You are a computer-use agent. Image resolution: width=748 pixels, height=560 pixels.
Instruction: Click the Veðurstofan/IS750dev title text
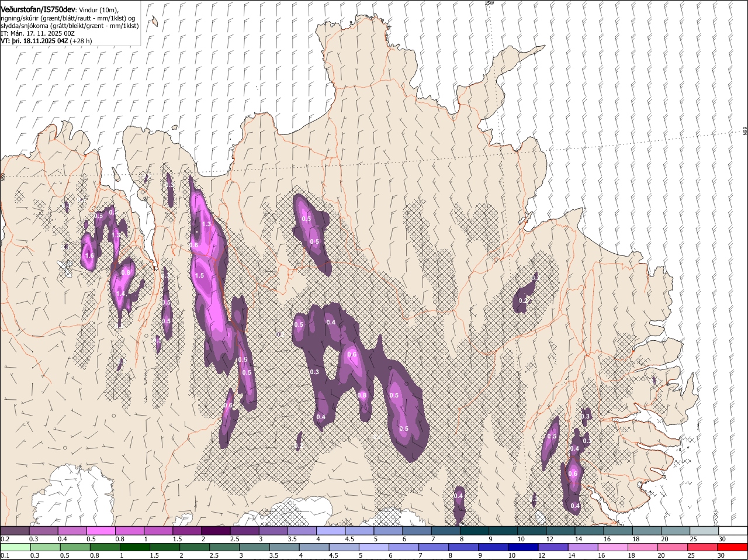coord(38,10)
